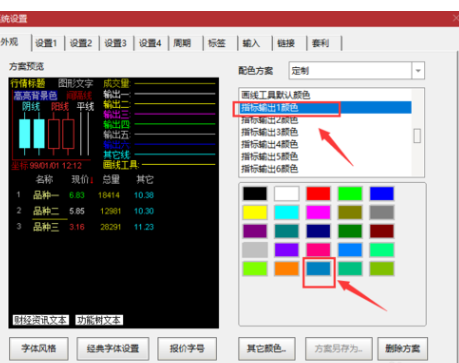Click 品种一 row in preview table
The width and height of the screenshot is (459, 363).
coord(85,195)
